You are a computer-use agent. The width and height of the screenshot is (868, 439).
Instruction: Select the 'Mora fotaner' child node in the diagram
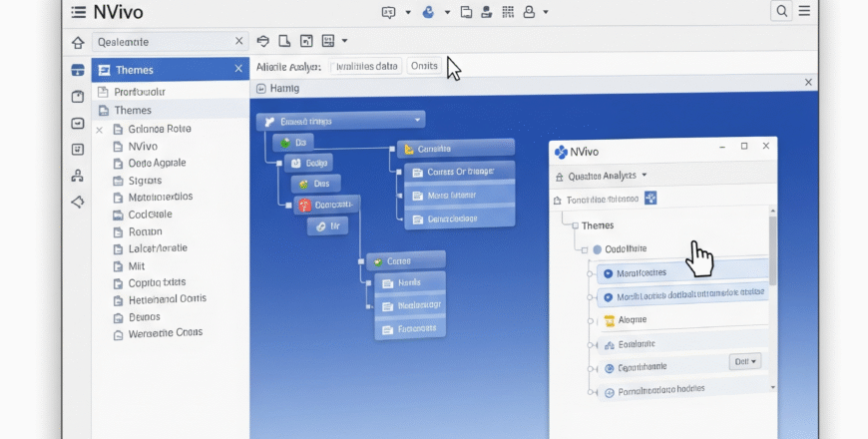[x=460, y=196]
